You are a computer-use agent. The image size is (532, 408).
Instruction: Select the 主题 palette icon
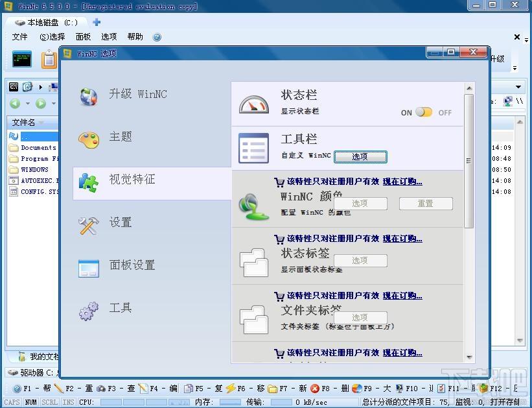coord(89,139)
